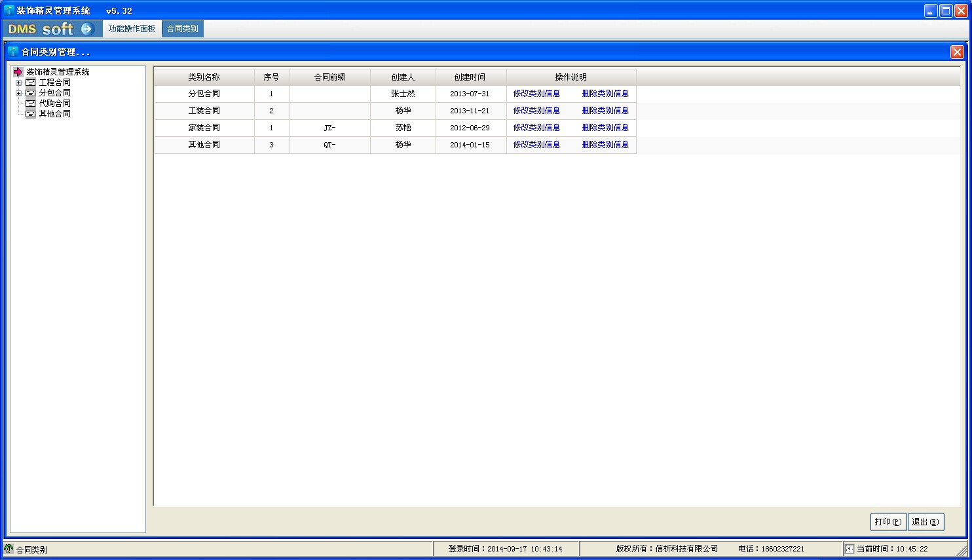The height and width of the screenshot is (560, 972).
Task: Click the 类别名称 column header
Action: click(204, 77)
